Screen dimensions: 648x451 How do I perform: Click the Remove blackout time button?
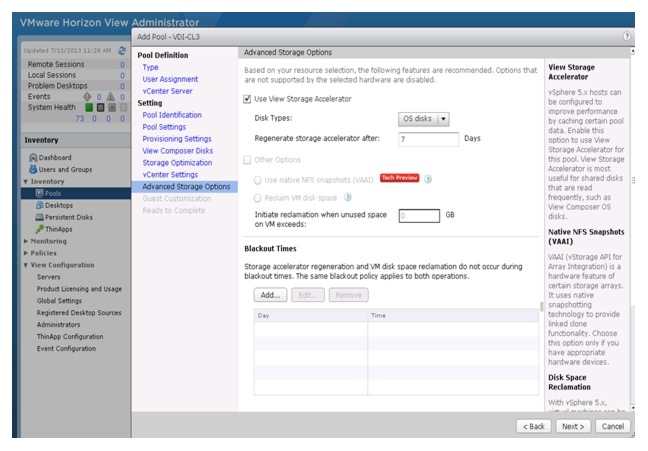click(348, 295)
